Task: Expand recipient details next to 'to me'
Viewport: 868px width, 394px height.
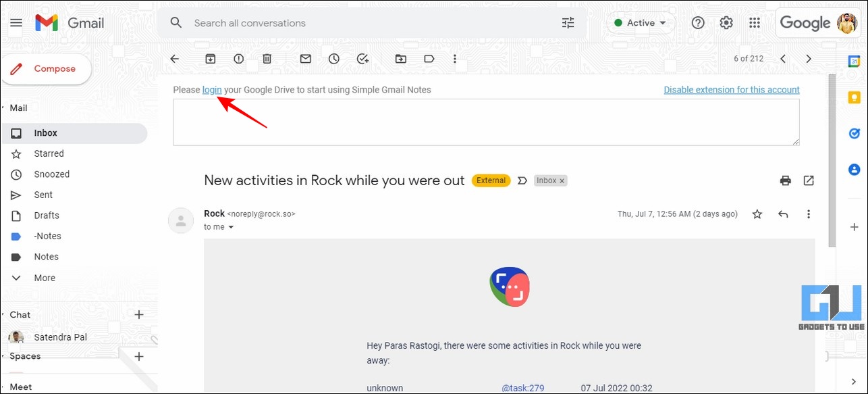Action: [231, 228]
